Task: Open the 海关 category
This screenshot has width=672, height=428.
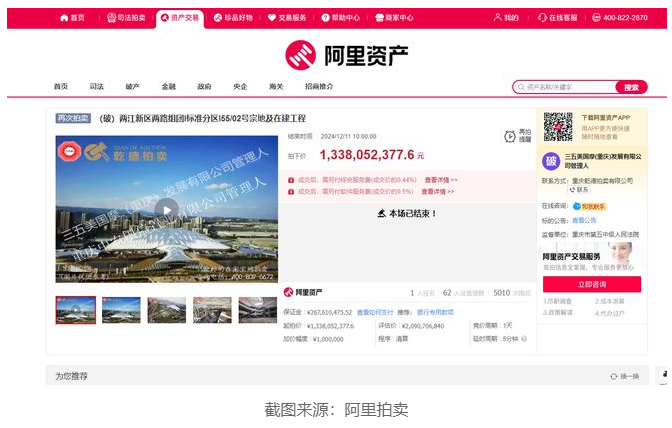Action: point(276,87)
